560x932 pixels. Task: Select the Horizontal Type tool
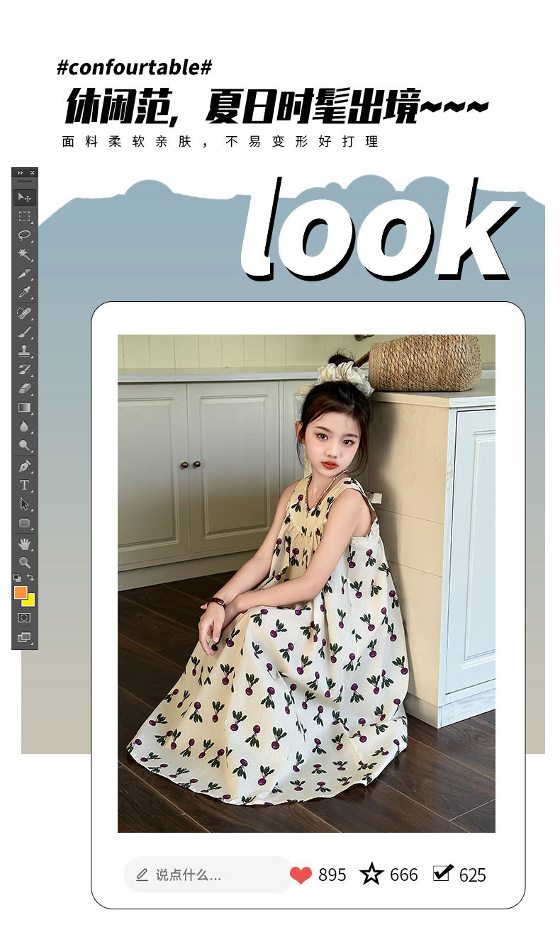point(25,485)
